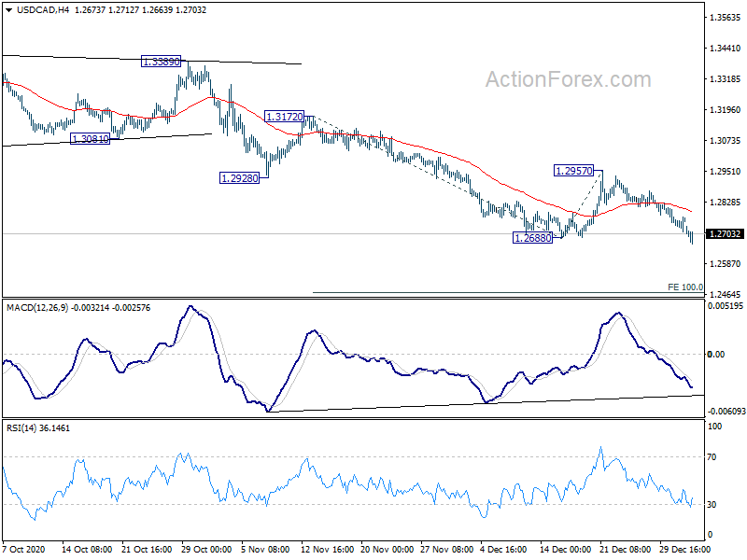Image resolution: width=747 pixels, height=560 pixels.
Task: Click the 7 Oct 2020 date label
Action: pos(24,549)
